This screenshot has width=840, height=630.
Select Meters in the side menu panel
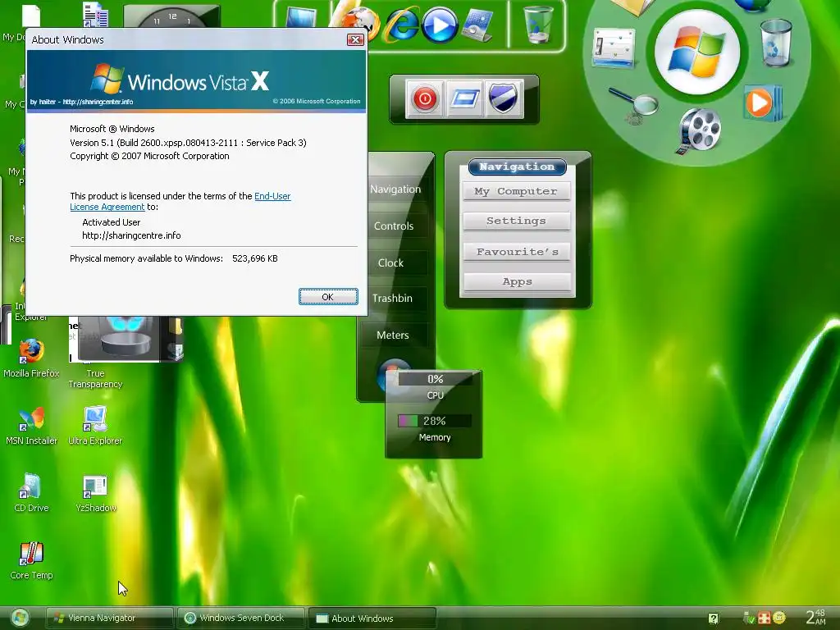pyautogui.click(x=393, y=336)
